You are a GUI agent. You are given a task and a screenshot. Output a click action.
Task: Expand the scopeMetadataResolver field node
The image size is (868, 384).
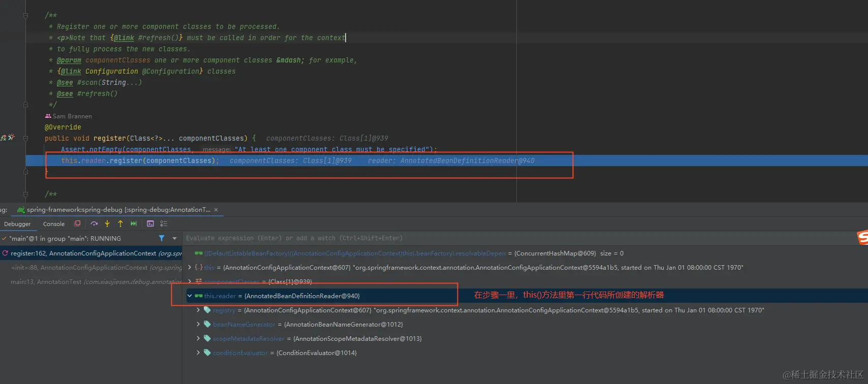(x=198, y=338)
